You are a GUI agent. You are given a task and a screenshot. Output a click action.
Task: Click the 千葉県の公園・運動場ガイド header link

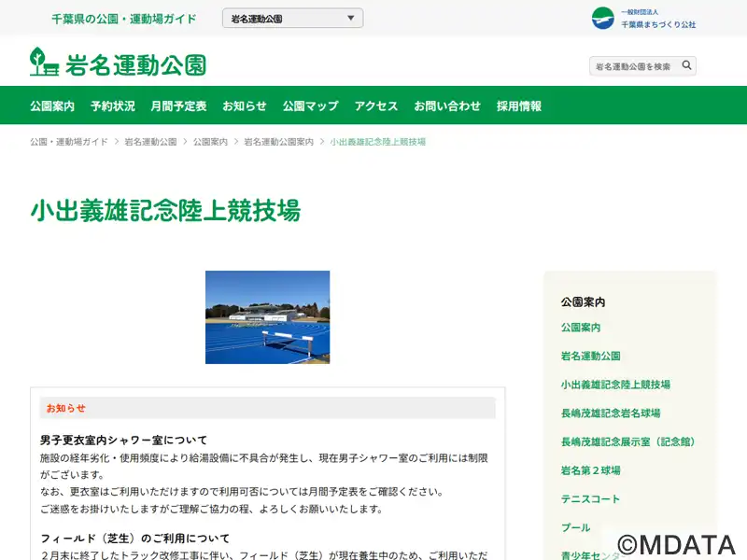pyautogui.click(x=124, y=19)
